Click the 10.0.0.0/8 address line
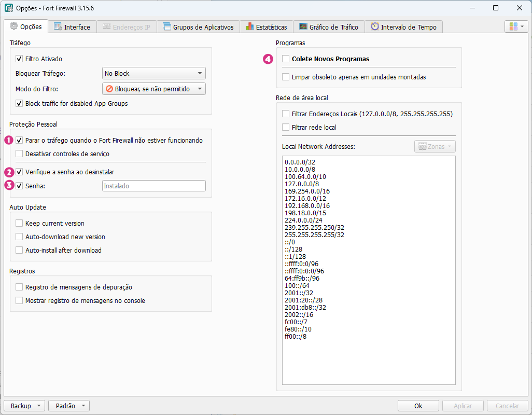 pyautogui.click(x=300, y=169)
